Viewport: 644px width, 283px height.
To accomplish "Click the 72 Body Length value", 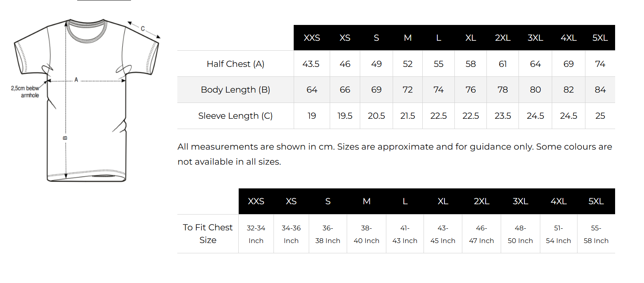I will click(407, 89).
